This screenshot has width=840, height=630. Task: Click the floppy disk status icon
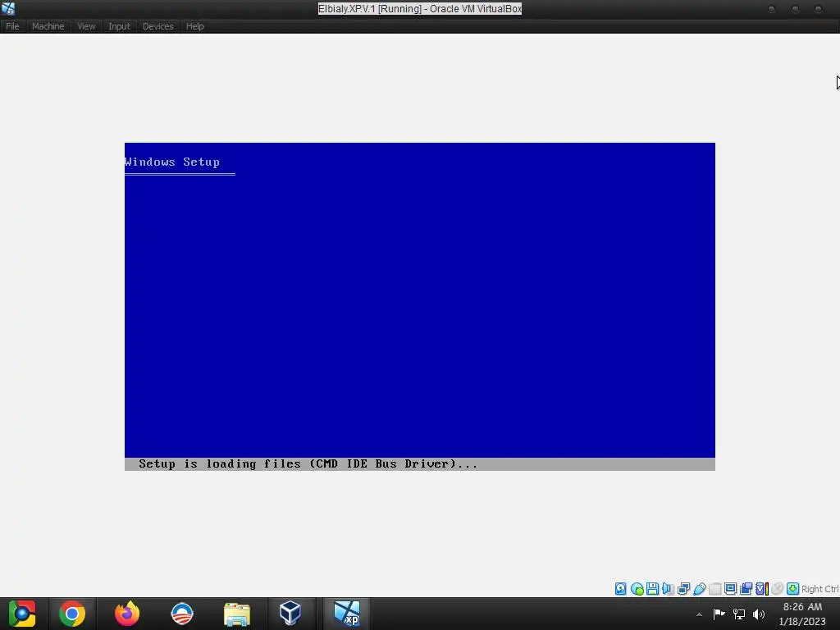[x=652, y=589]
